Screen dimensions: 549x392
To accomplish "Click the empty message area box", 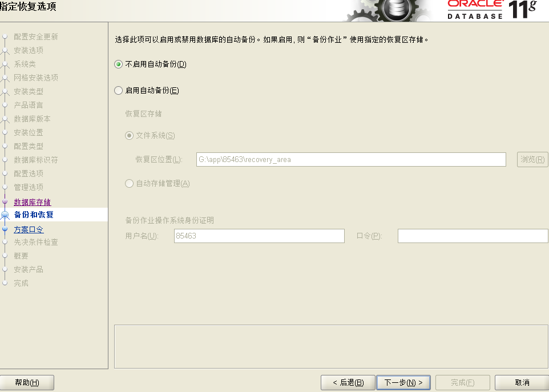I will click(x=331, y=346).
